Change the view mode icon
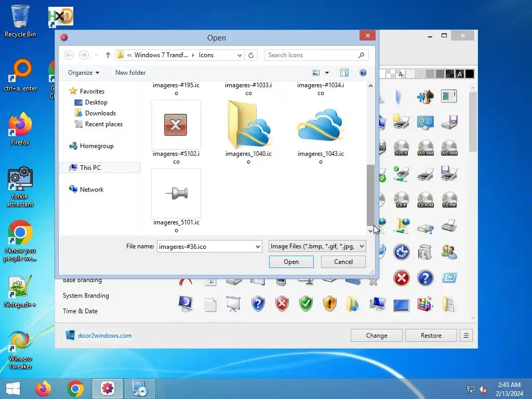The width and height of the screenshot is (532, 399). [x=316, y=73]
